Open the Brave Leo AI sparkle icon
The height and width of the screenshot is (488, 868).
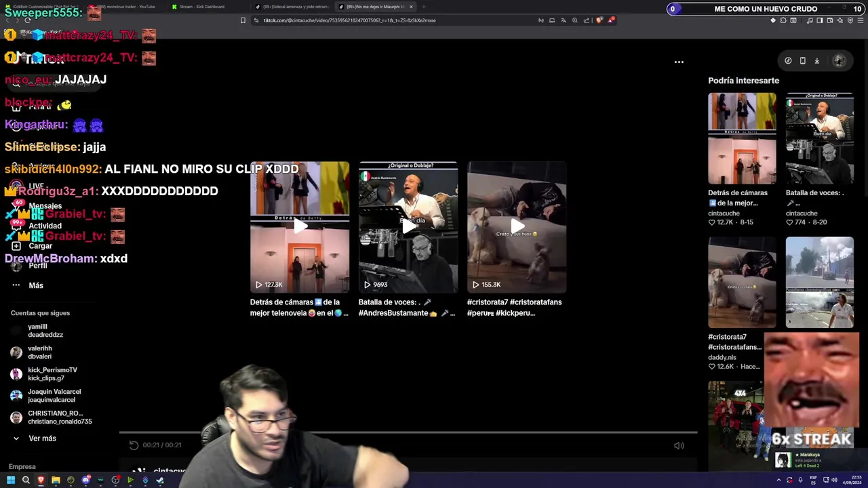coord(840,20)
